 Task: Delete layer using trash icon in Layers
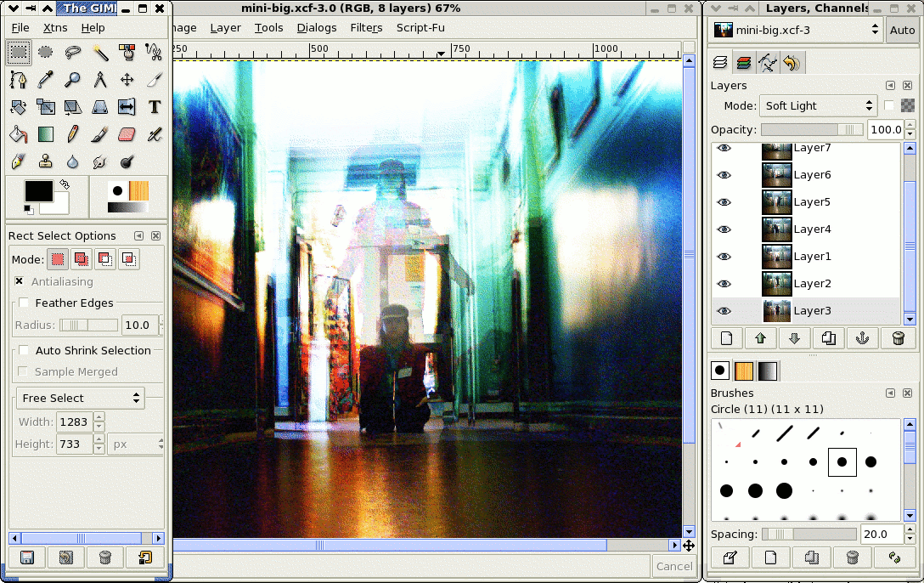pyautogui.click(x=898, y=338)
